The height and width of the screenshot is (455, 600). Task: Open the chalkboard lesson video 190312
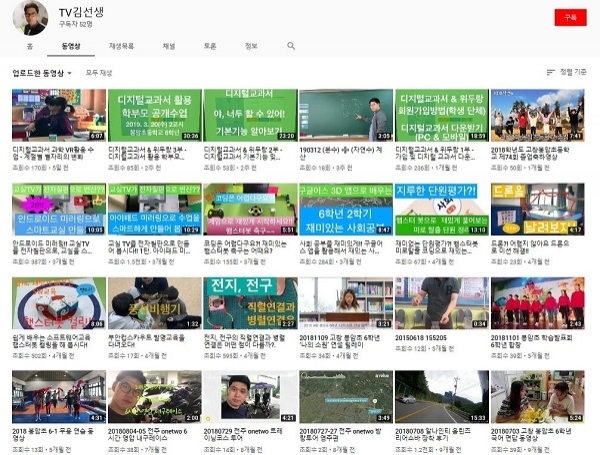(344, 114)
